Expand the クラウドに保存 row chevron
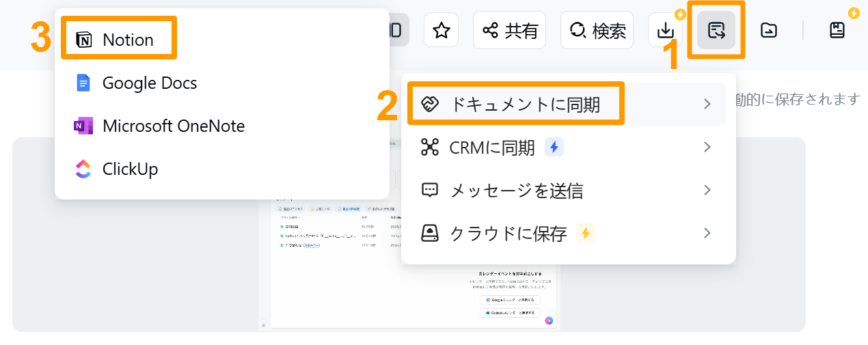 (707, 233)
